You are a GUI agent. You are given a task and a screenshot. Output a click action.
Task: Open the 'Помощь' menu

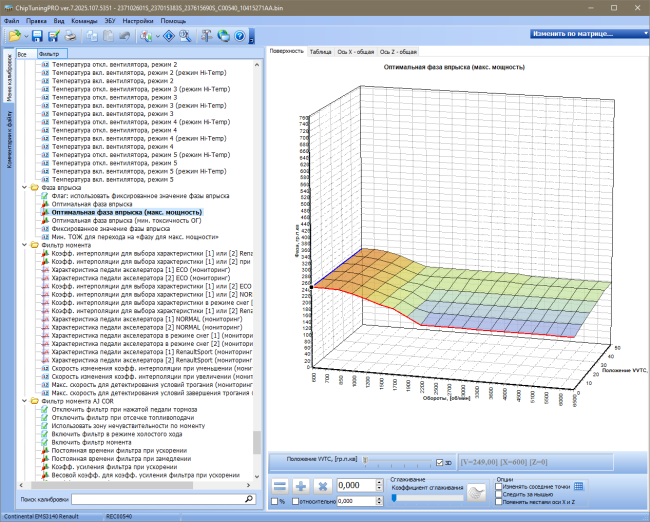(173, 21)
